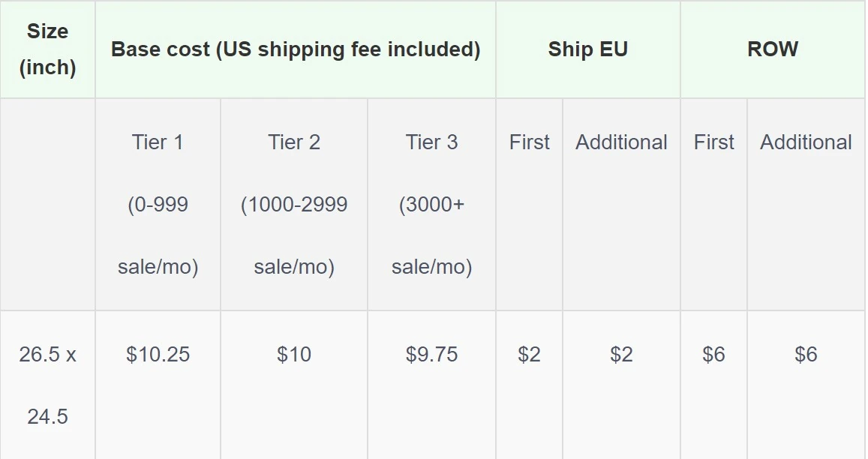
Task: Select the $6 ROW First value
Action: point(713,354)
